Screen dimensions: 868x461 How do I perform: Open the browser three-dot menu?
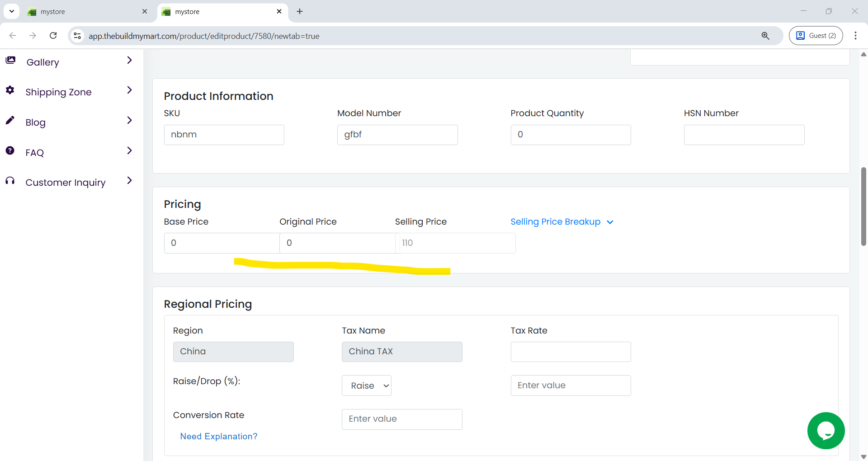click(855, 36)
